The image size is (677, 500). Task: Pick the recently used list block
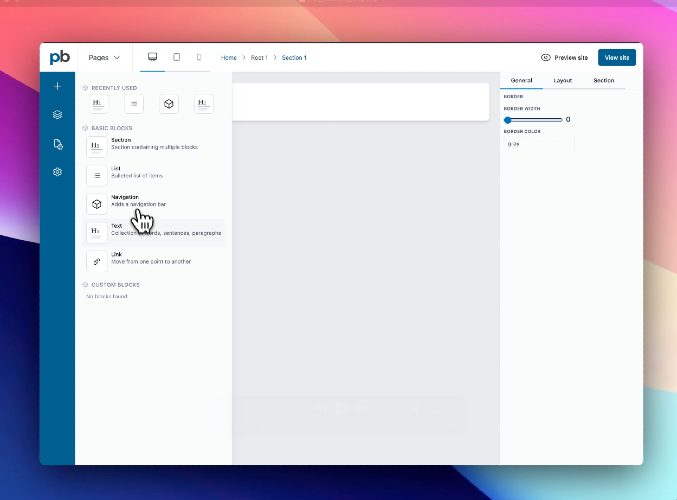[x=134, y=104]
